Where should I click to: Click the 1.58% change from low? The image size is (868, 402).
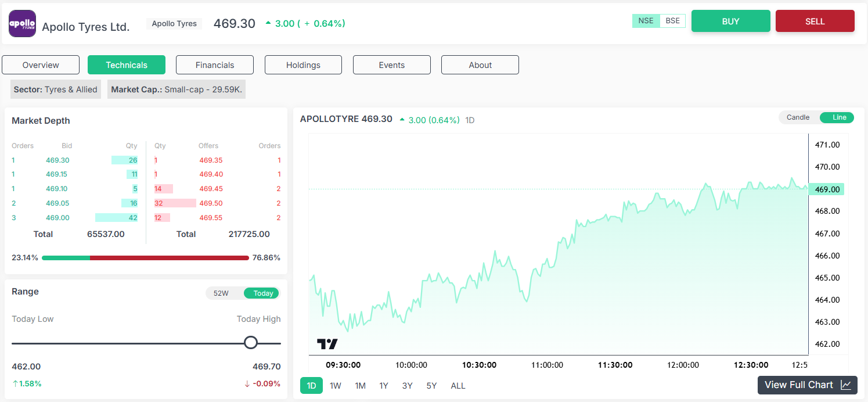(27, 383)
